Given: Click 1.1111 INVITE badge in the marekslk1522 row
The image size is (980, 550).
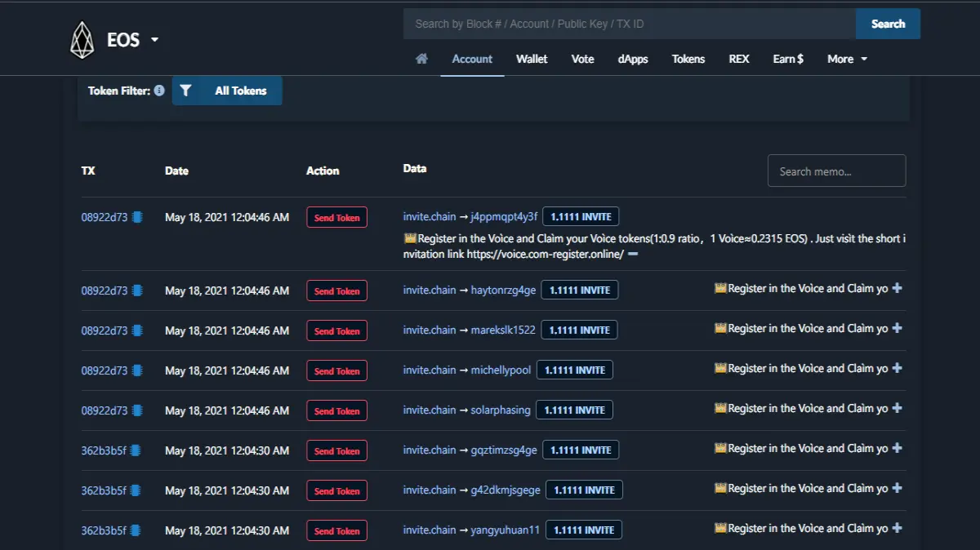Looking at the screenshot, I should point(580,330).
